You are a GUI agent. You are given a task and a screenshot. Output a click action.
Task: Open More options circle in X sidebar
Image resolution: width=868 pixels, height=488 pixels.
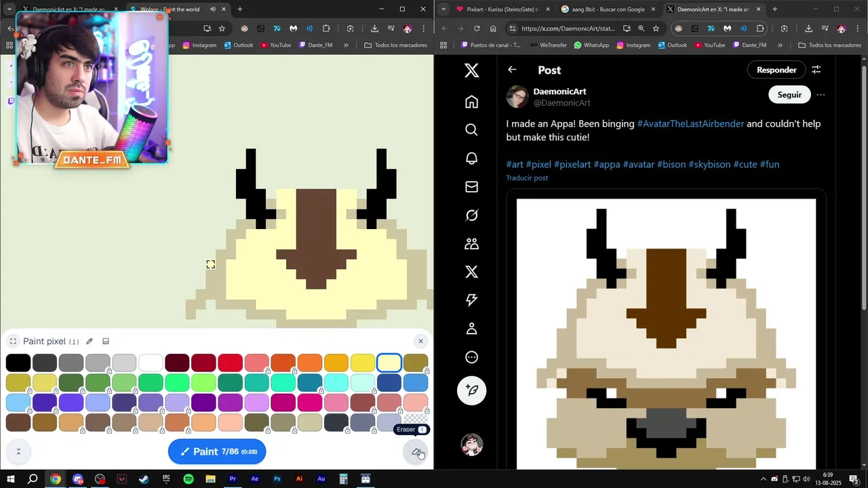click(x=472, y=357)
